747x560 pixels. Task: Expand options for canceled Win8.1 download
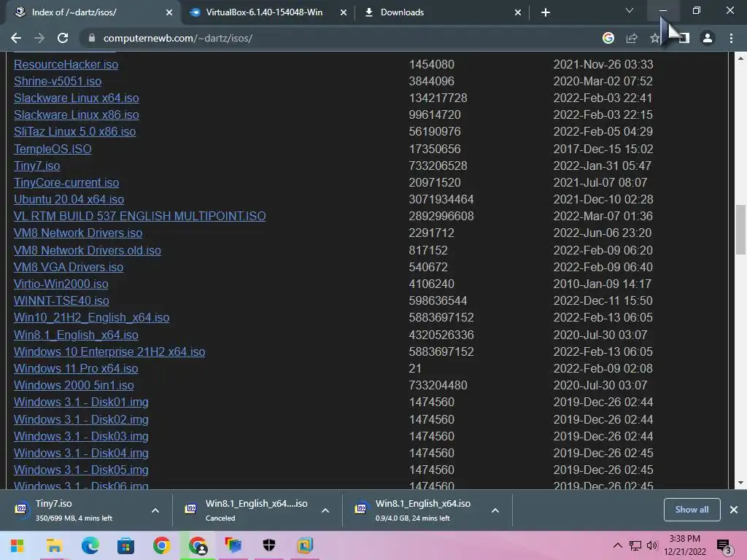coord(325,510)
